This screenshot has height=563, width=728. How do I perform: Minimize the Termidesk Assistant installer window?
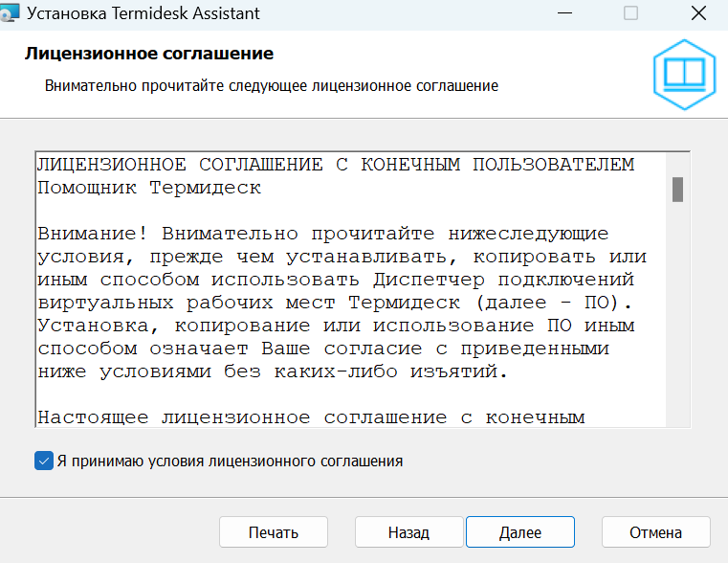pos(562,14)
